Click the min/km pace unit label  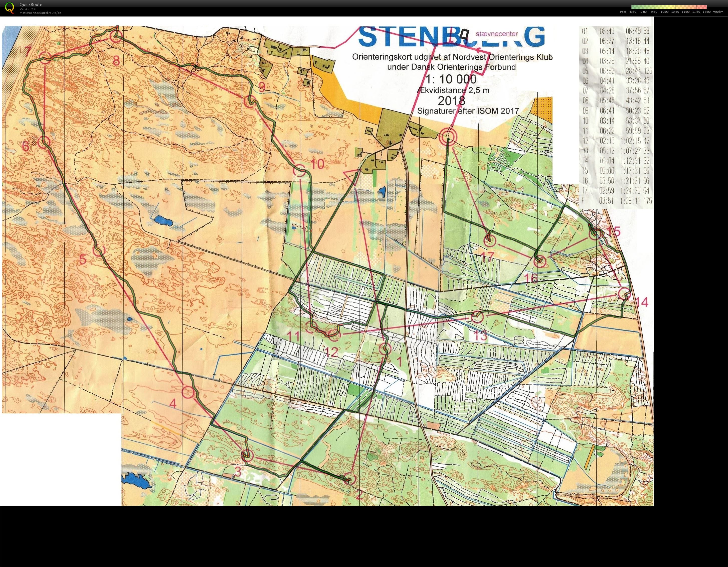point(718,12)
